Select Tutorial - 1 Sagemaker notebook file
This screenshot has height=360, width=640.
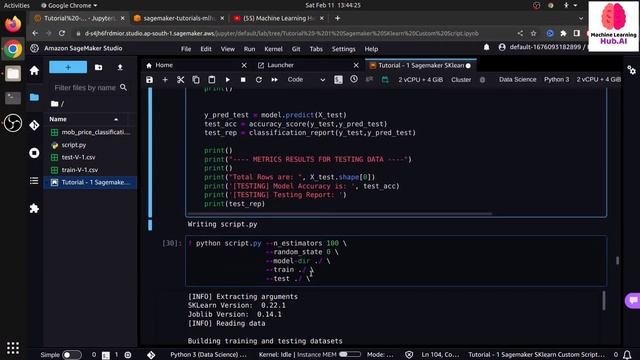90,182
